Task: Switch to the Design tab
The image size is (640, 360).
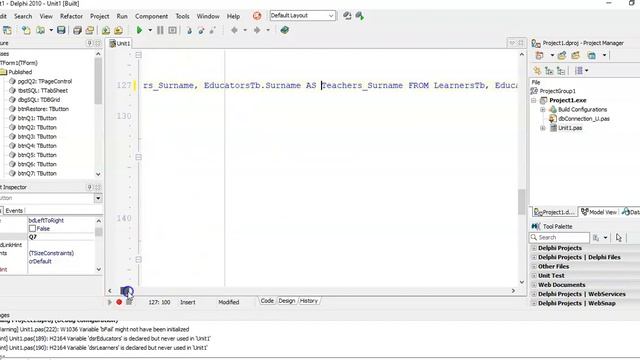Action: [287, 301]
